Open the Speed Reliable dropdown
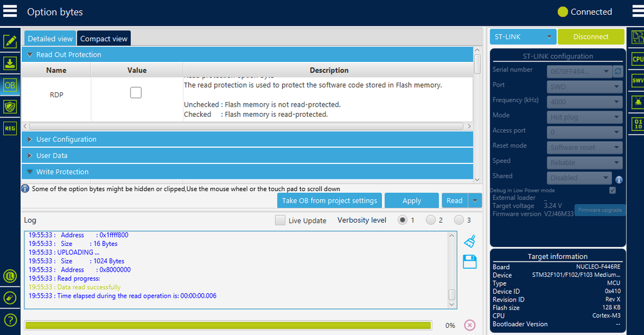Image resolution: width=644 pixels, height=335 pixels. (x=585, y=163)
